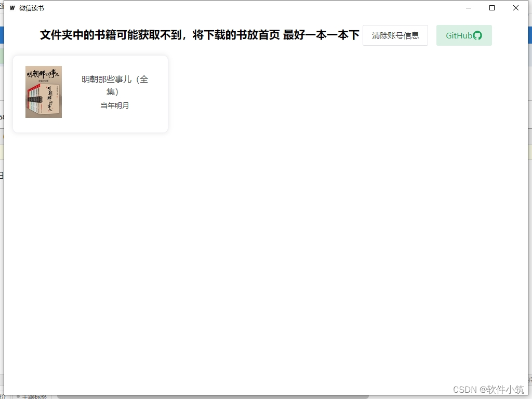Minimize the 微信读书 window
The image size is (532, 399).
pos(469,8)
